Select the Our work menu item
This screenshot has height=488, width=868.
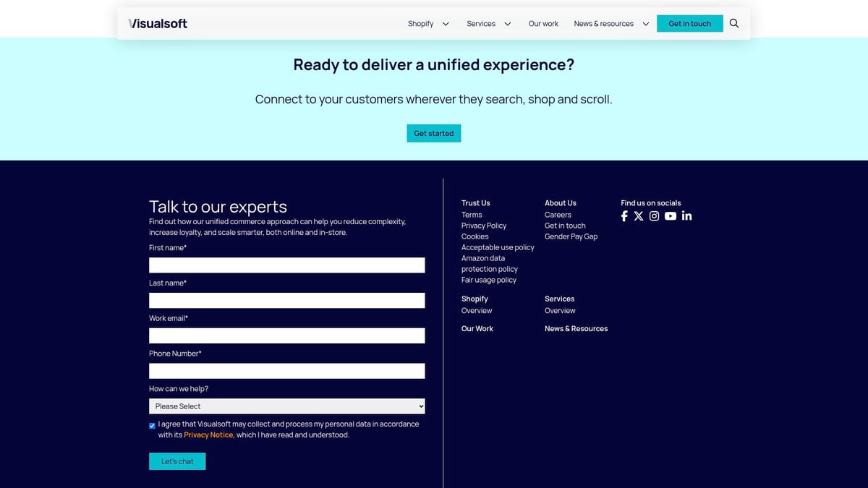click(543, 23)
